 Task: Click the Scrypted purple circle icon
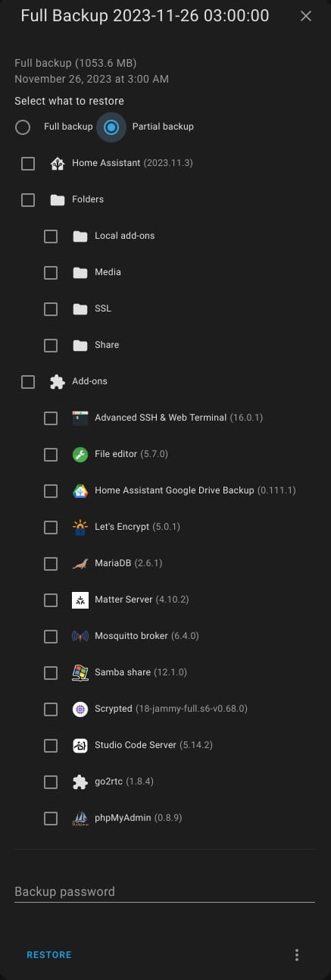pos(80,709)
